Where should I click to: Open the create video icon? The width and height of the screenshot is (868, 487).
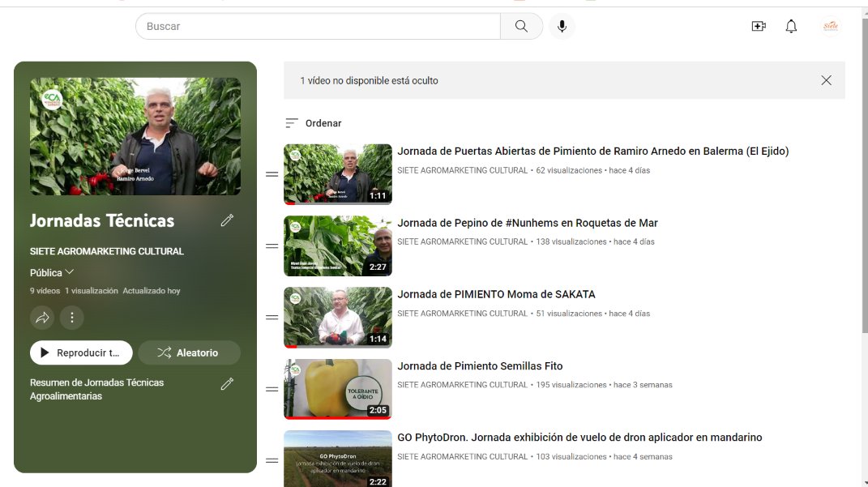pos(759,26)
